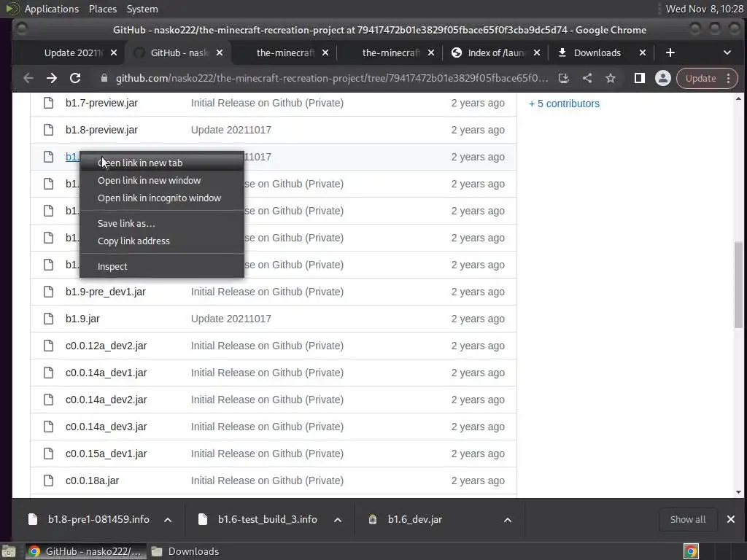Close the downloads bar

731,519
